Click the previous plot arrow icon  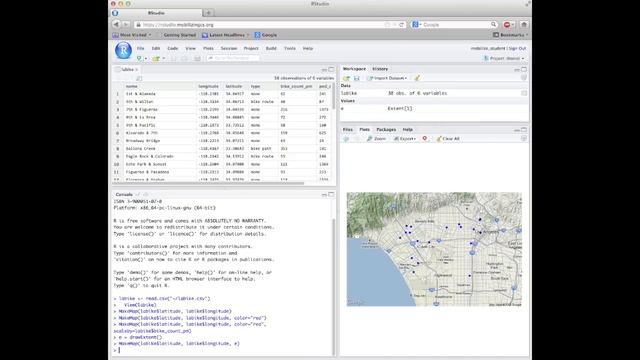[x=346, y=139]
